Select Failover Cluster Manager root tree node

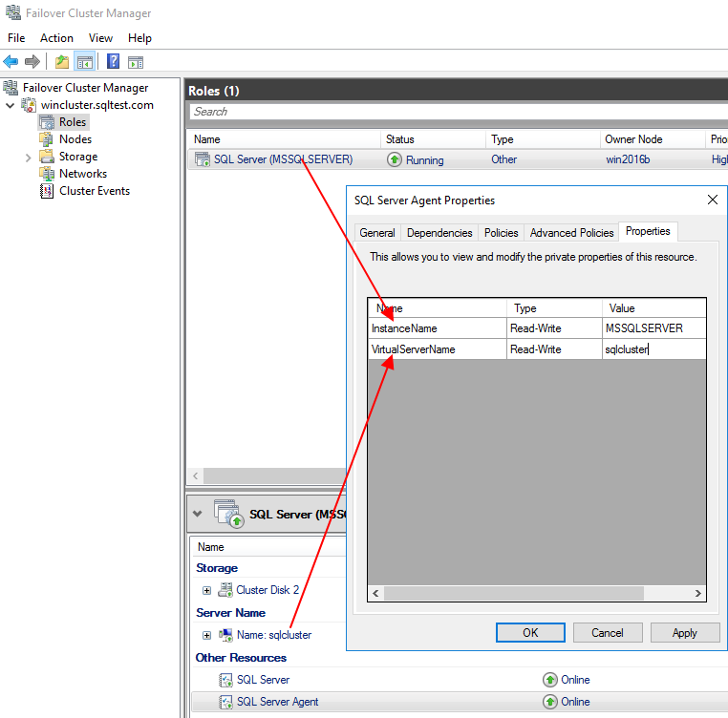(x=85, y=87)
